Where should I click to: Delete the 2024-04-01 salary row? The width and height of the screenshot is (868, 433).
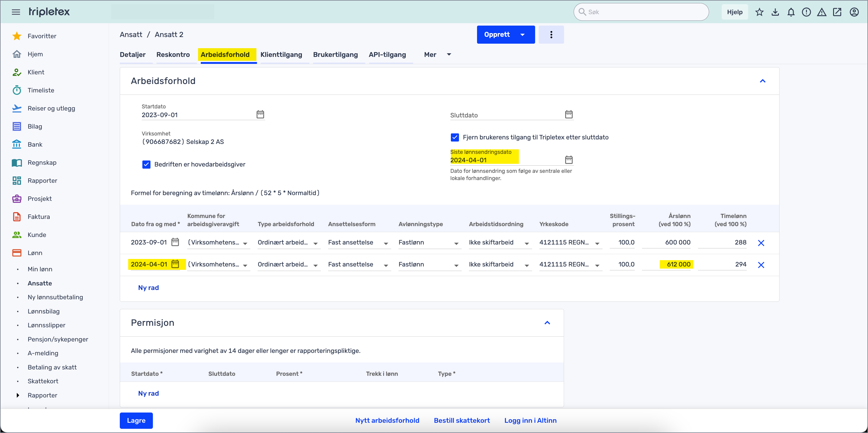coord(761,265)
